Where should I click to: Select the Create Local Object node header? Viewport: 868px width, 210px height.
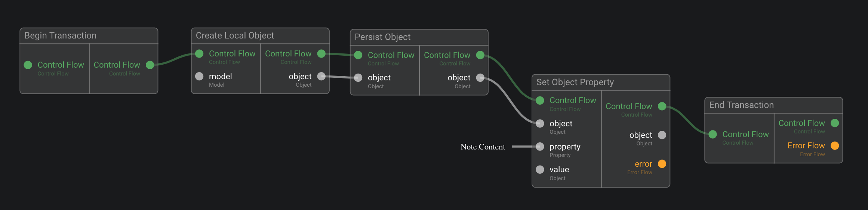point(235,36)
